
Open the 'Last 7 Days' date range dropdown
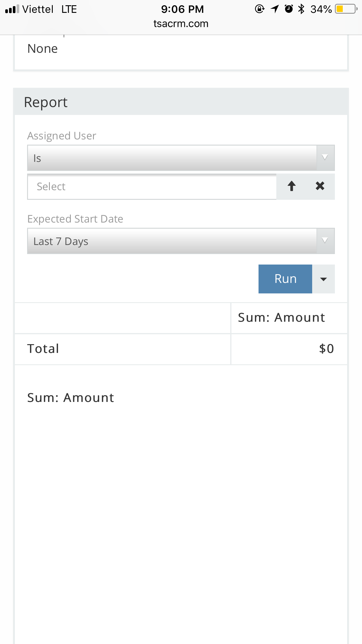172,241
